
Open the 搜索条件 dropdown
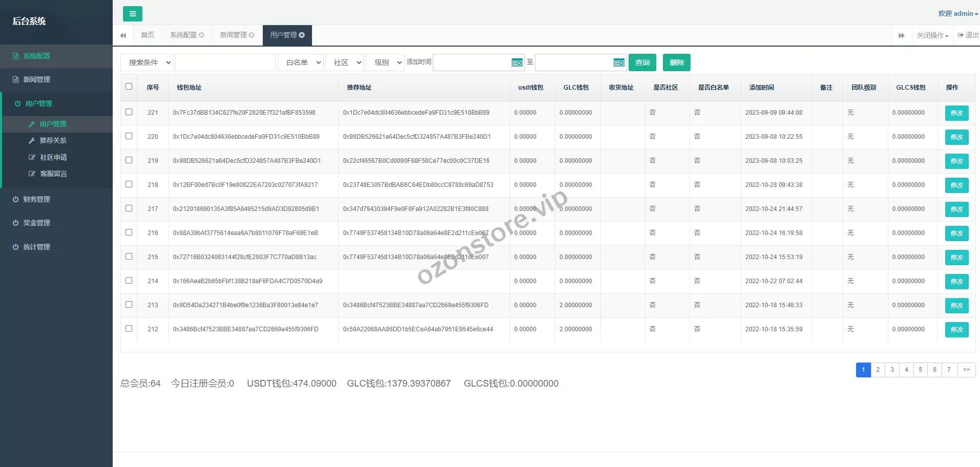[147, 62]
